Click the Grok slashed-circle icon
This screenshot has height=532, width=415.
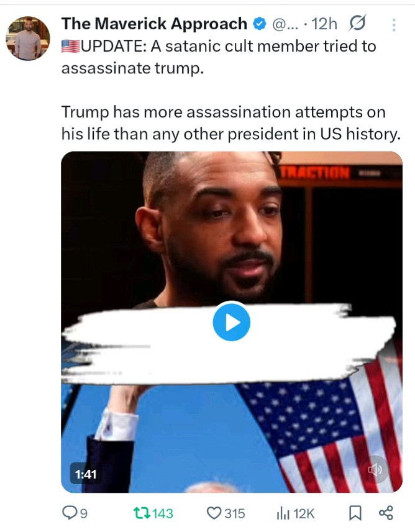pos(357,23)
